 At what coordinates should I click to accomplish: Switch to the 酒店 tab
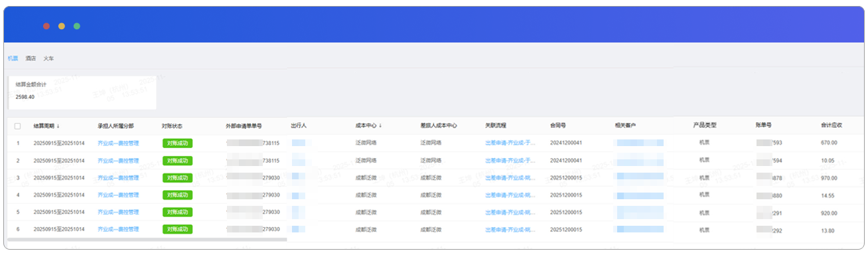pyautogui.click(x=31, y=58)
